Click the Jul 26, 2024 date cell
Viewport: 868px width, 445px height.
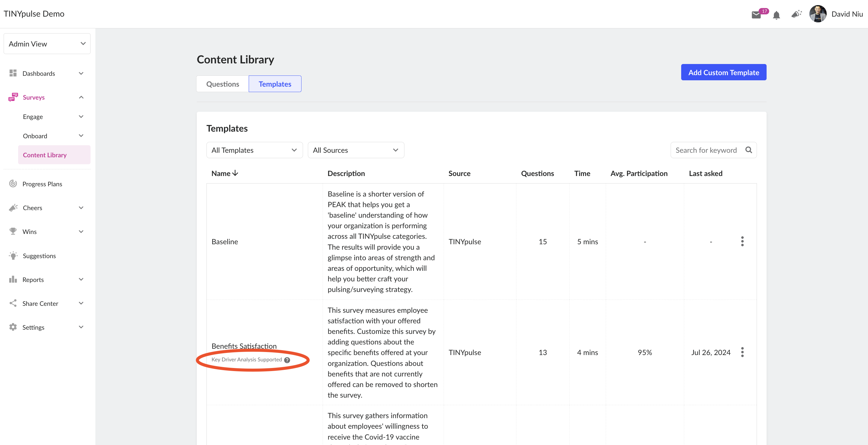pos(711,352)
